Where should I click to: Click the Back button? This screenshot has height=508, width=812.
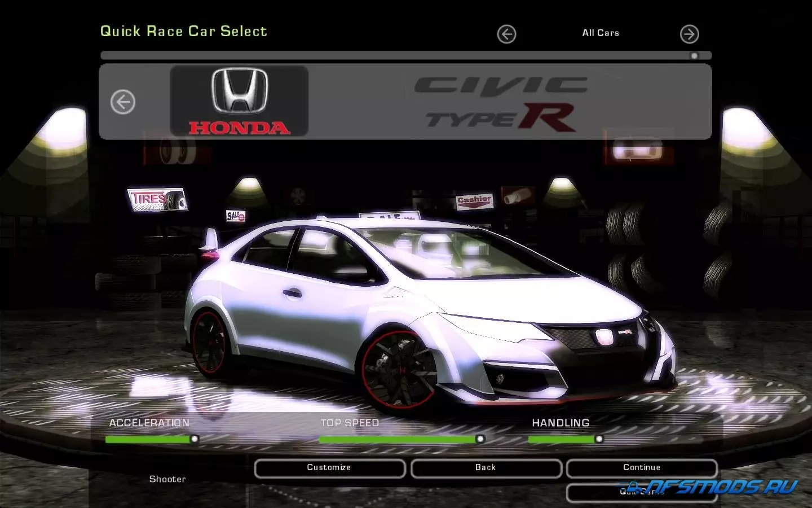click(x=486, y=468)
